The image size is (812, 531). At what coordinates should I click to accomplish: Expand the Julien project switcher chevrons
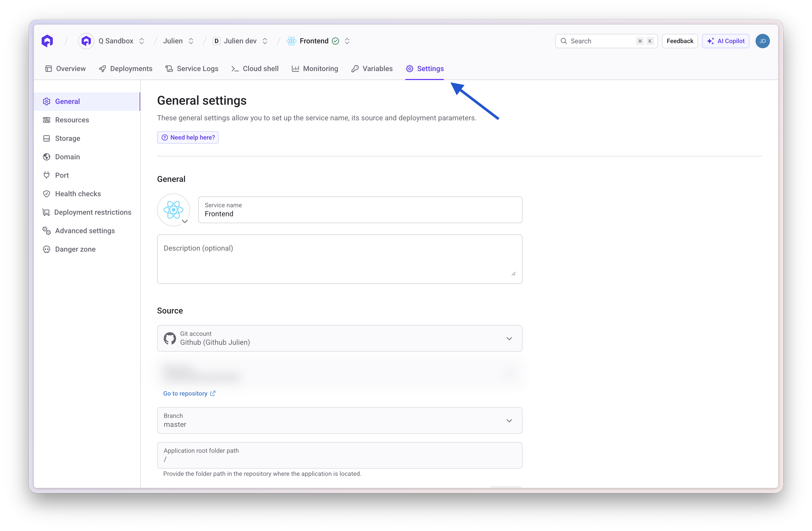[x=191, y=41]
